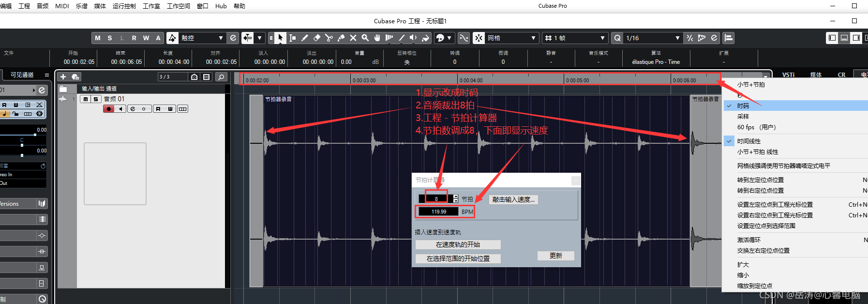Screen dimensions: 868x304
Task: Select the Range Selection tool
Action: [293, 38]
